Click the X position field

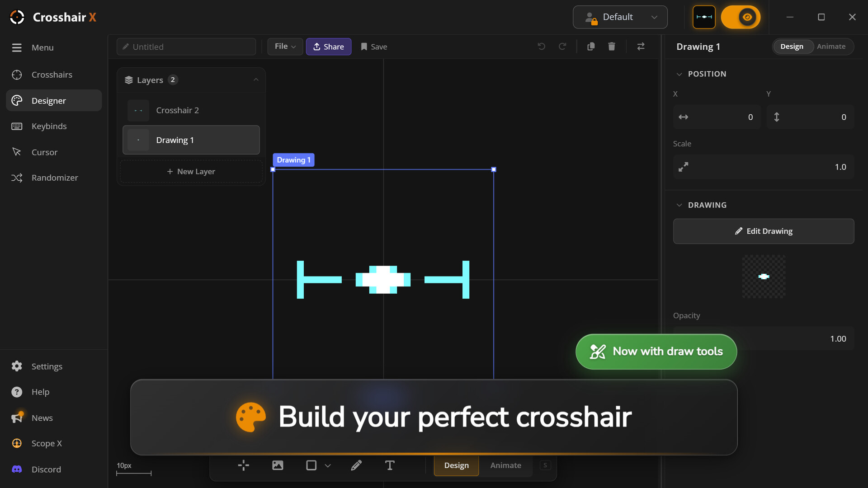click(717, 117)
